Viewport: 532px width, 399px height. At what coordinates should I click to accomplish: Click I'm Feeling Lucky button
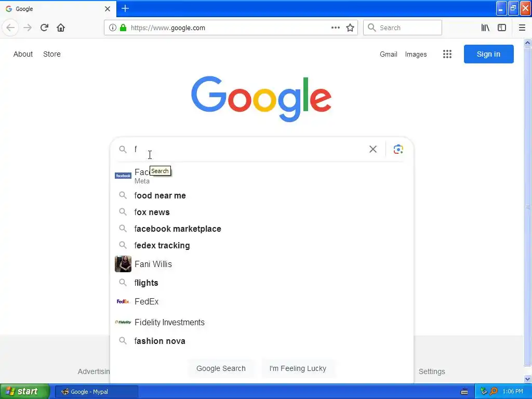coord(298,368)
